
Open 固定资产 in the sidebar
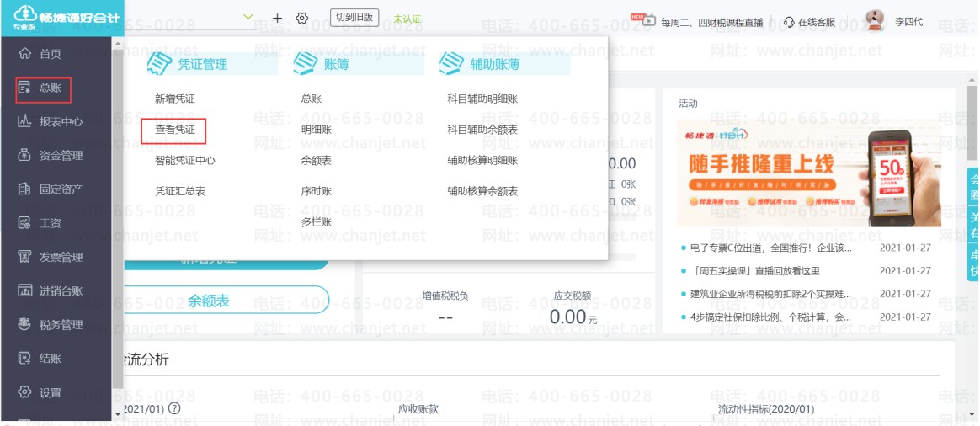(61, 189)
